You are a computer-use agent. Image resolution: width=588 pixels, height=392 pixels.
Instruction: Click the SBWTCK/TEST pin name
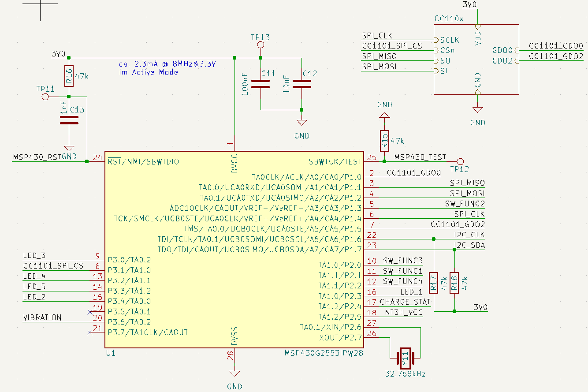[x=335, y=162]
